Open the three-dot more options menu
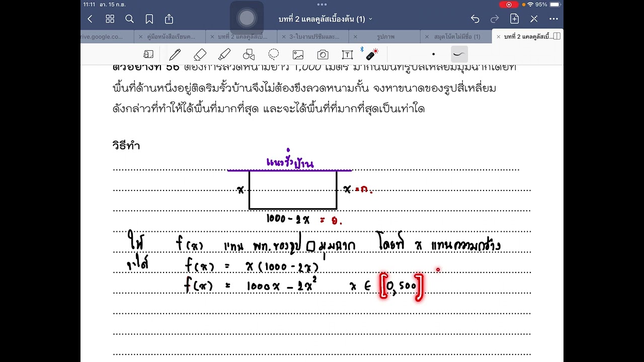This screenshot has height=362, width=644. [553, 19]
